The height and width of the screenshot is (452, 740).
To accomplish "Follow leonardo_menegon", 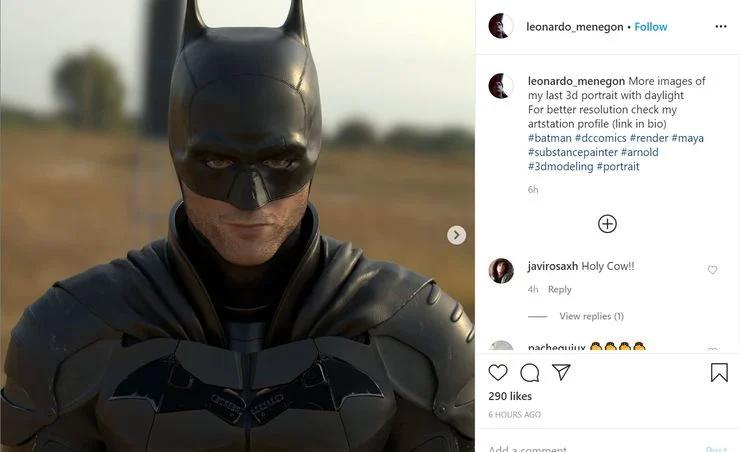I will pyautogui.click(x=651, y=26).
